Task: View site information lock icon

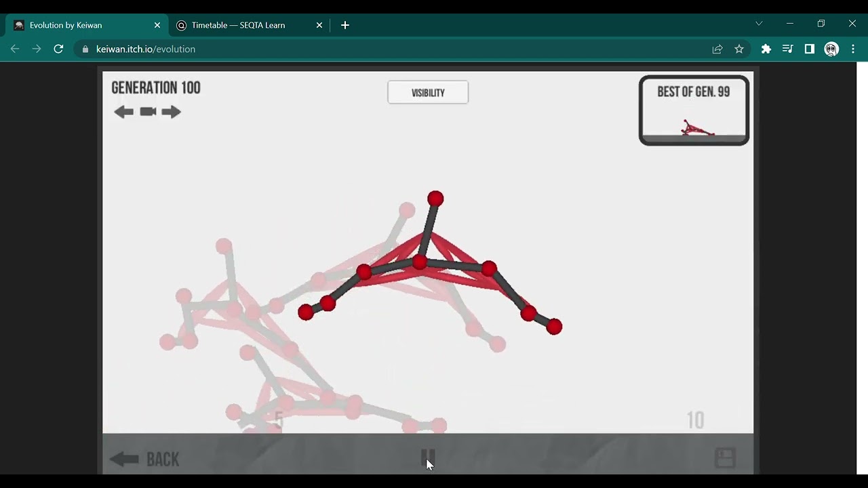Action: tap(85, 49)
